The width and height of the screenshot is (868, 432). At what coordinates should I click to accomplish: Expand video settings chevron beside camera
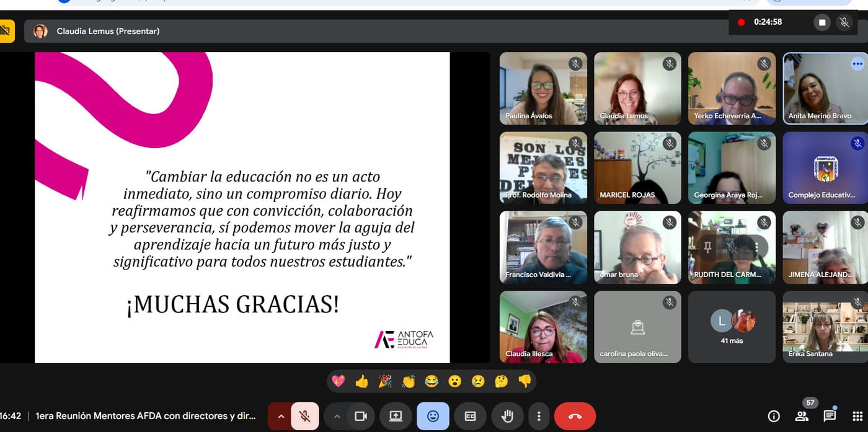337,417
